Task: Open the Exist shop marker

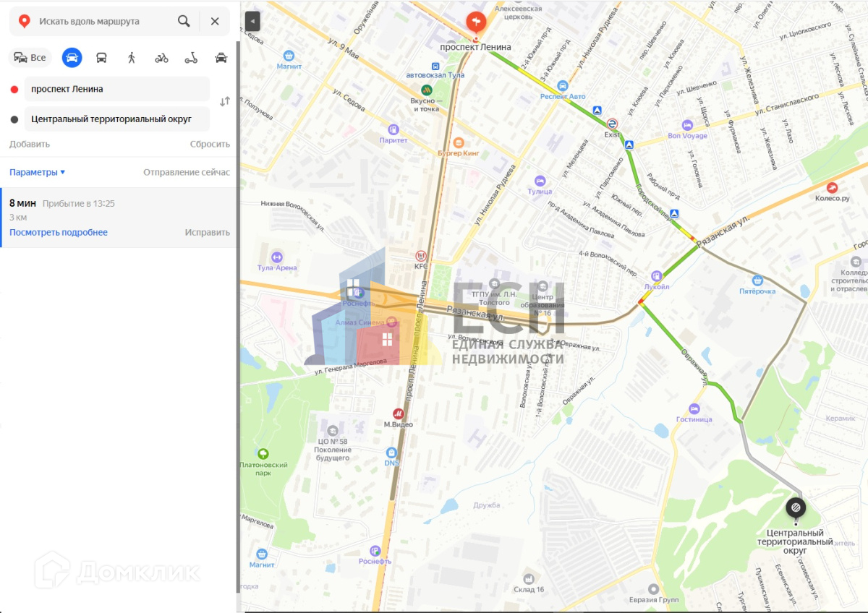Action: click(613, 124)
